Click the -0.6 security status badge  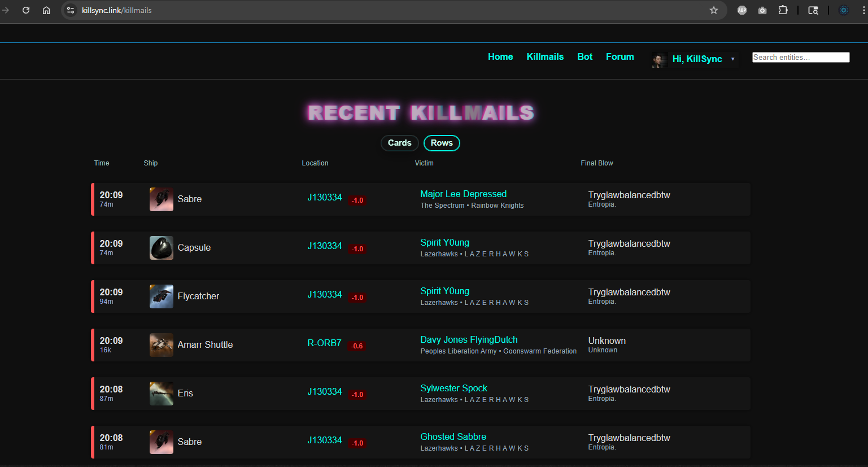(x=357, y=346)
